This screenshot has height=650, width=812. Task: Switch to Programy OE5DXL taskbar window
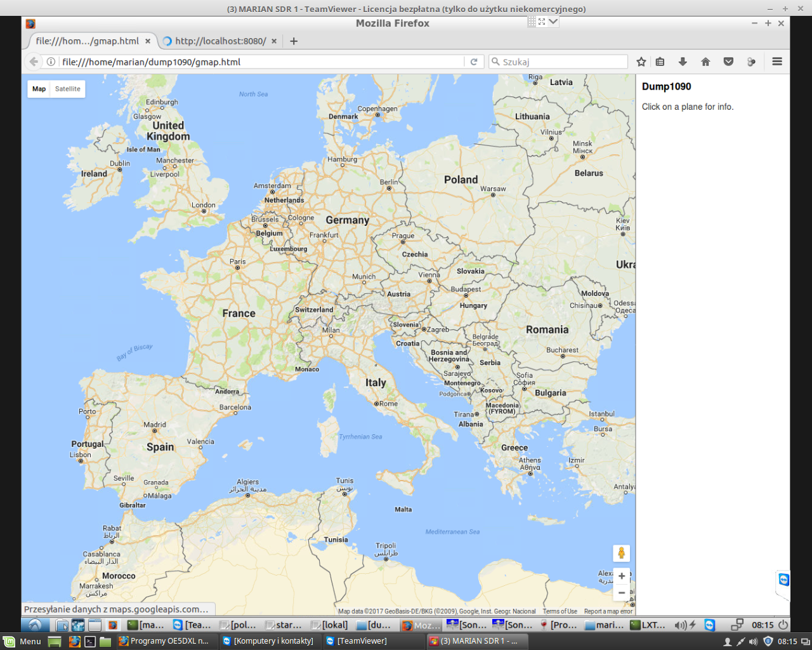[164, 641]
